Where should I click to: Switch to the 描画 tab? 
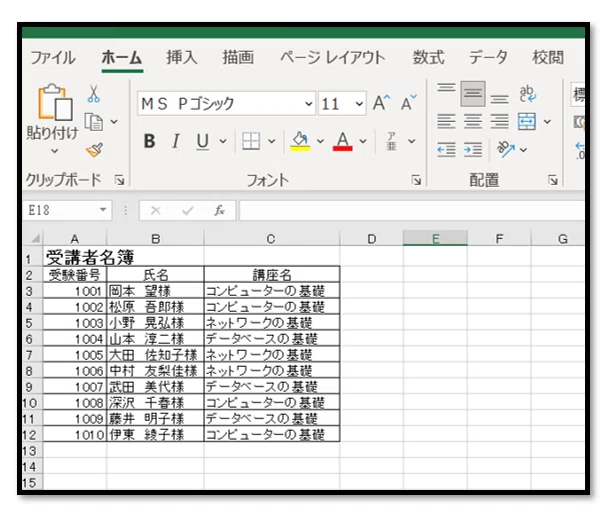pos(238,58)
